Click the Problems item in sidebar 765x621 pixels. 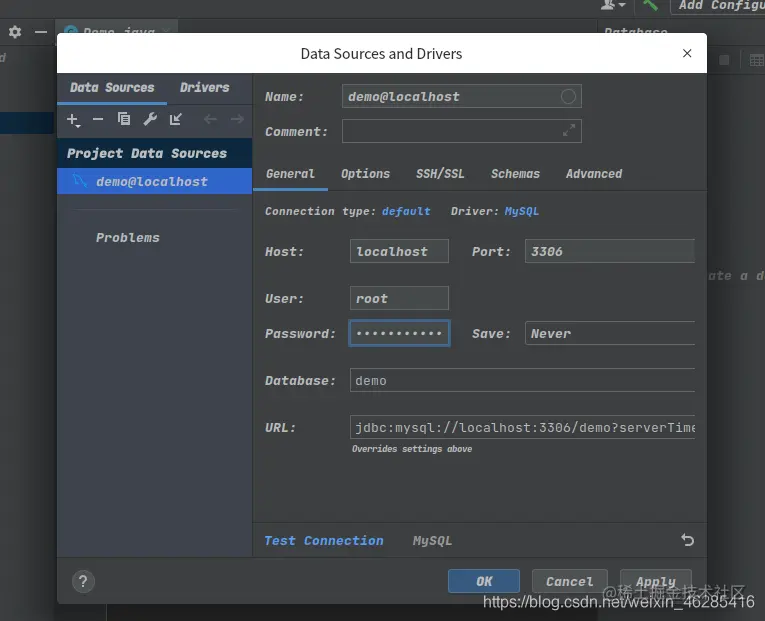point(127,238)
